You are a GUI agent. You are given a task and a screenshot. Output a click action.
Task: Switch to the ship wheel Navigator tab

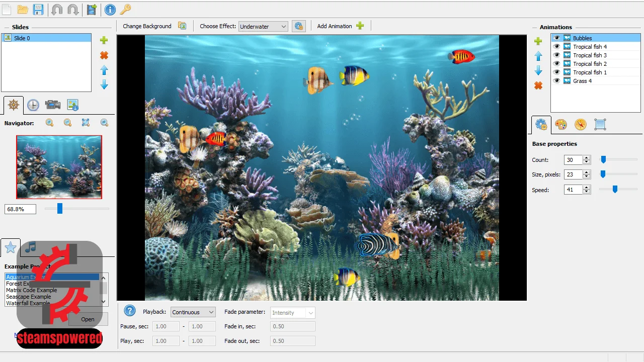[14, 105]
